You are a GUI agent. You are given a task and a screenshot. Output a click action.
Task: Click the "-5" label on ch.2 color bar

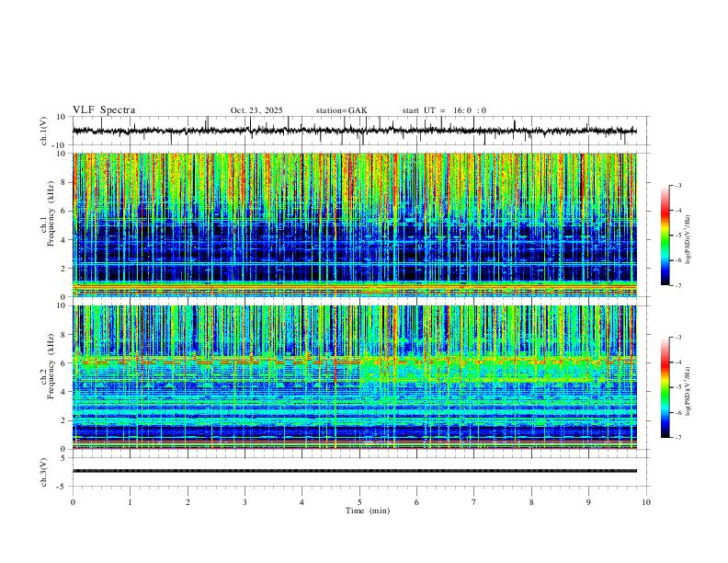[x=677, y=387]
